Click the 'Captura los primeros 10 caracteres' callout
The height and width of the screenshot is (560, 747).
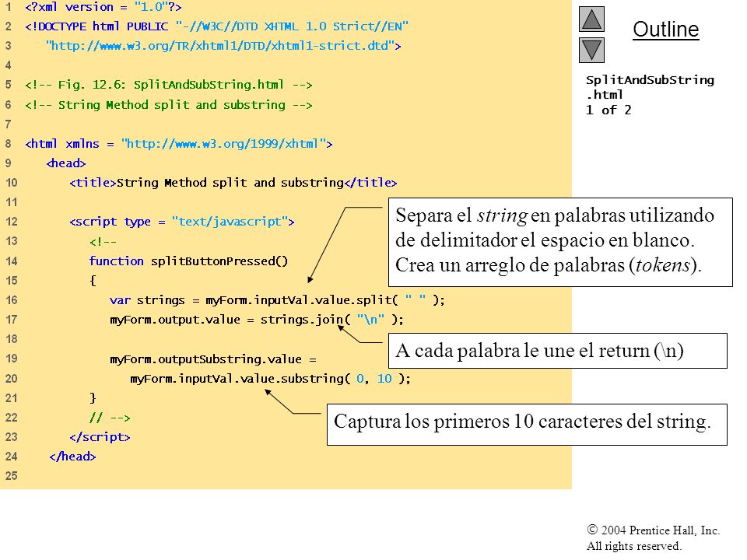pos(527,425)
